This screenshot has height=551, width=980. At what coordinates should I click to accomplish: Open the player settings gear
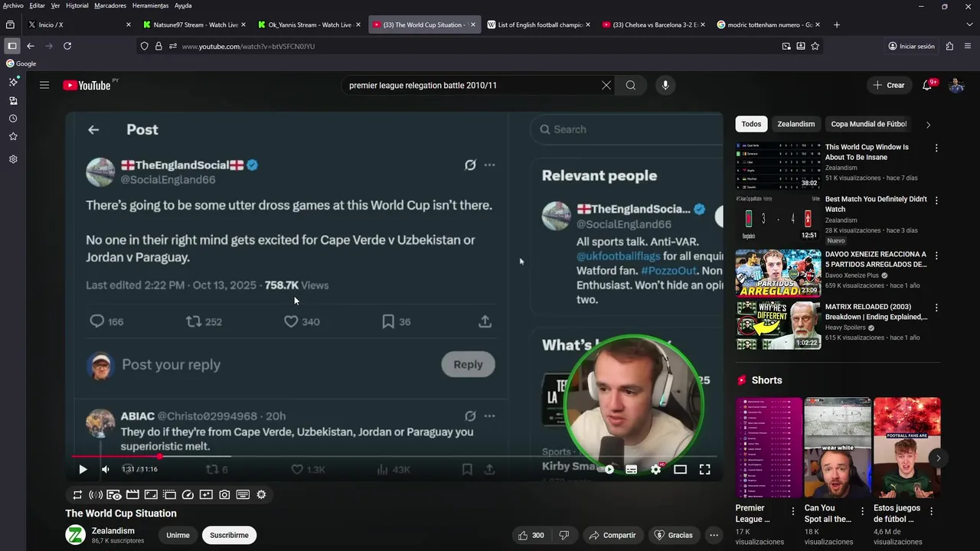pyautogui.click(x=655, y=469)
